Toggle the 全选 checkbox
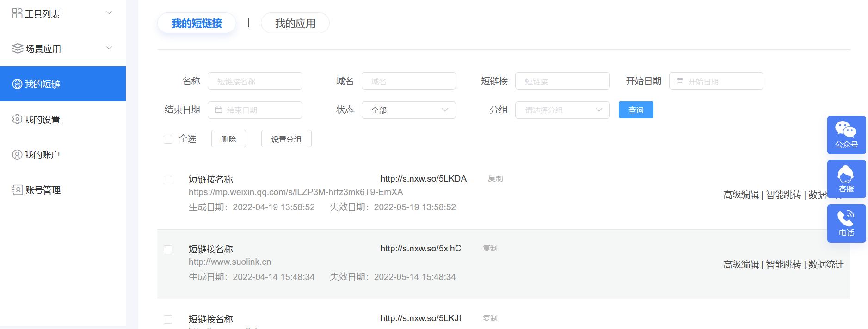 (x=168, y=139)
